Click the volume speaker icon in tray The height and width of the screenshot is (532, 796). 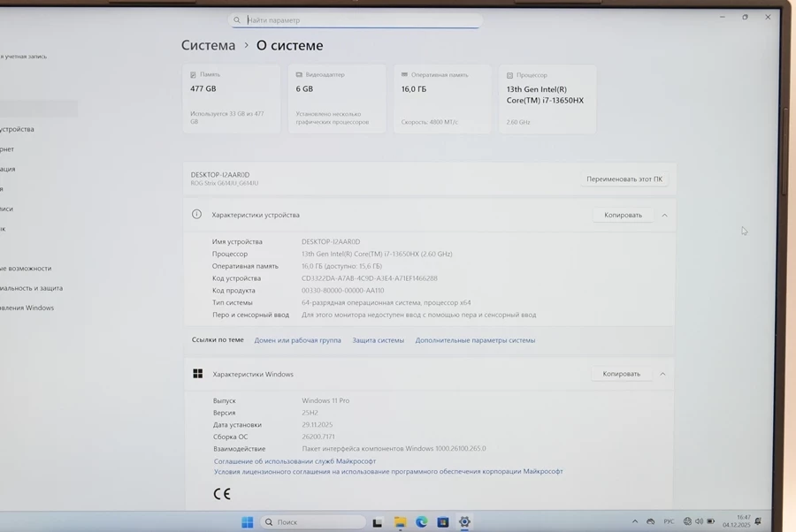coord(700,521)
